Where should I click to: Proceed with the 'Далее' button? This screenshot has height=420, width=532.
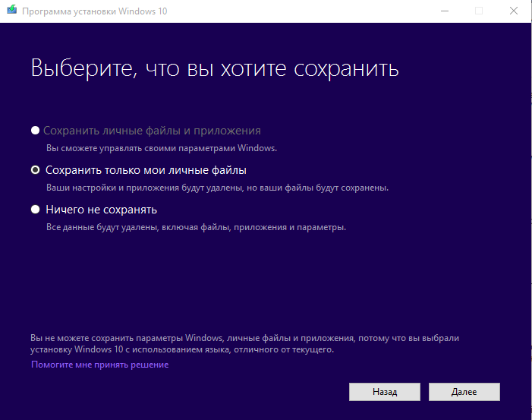(464, 392)
